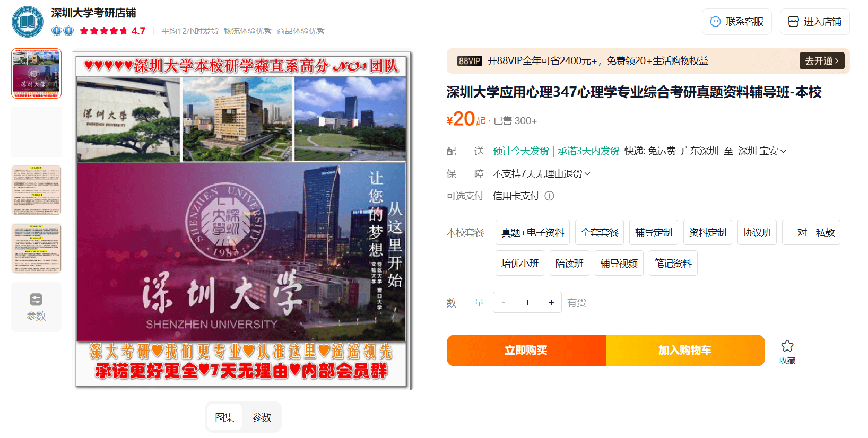Click the customer service chat icon

715,22
